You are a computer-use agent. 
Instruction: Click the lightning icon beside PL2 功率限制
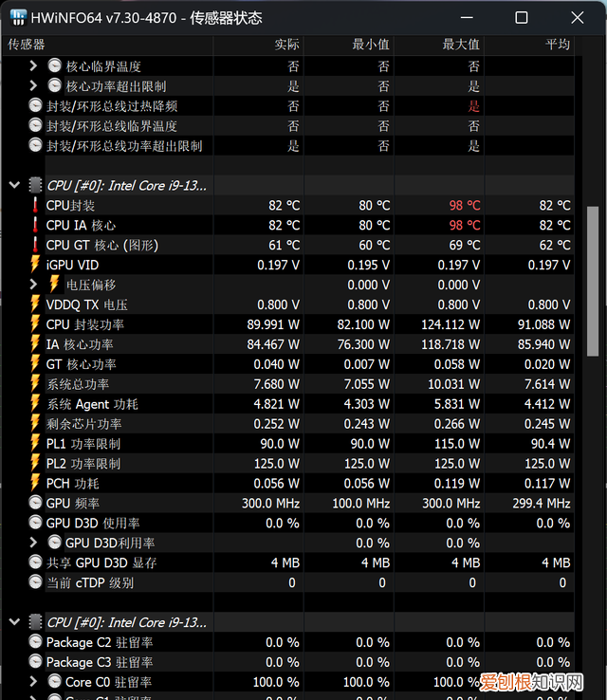pyautogui.click(x=35, y=463)
